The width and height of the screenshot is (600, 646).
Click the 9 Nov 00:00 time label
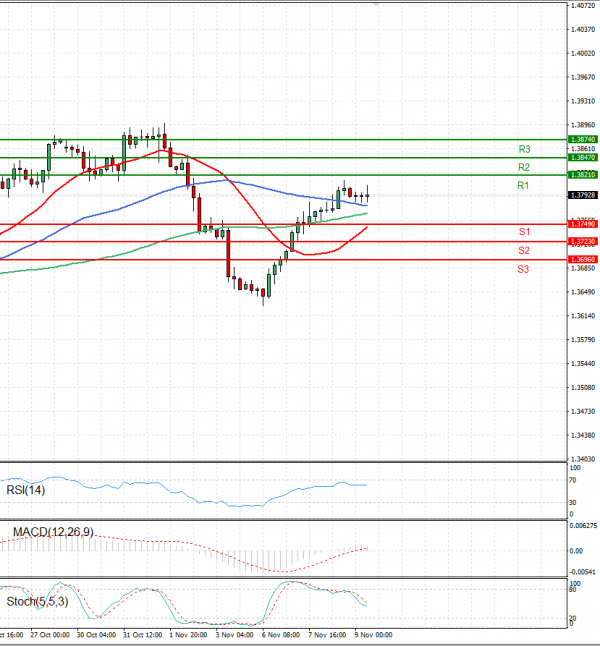373,635
